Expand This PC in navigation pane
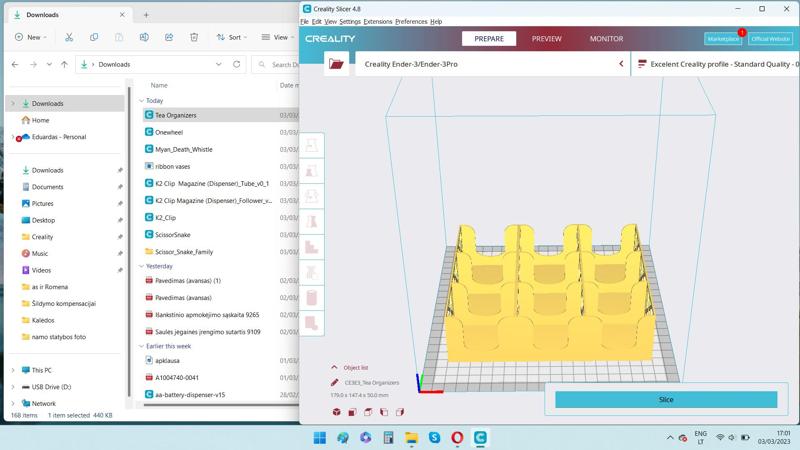The height and width of the screenshot is (450, 800). pyautogui.click(x=13, y=370)
